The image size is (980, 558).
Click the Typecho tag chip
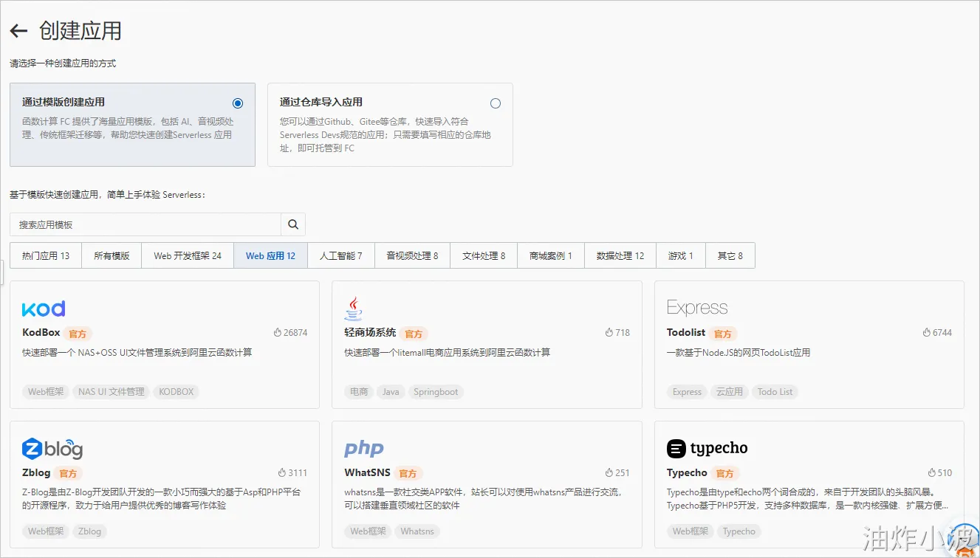(x=739, y=531)
